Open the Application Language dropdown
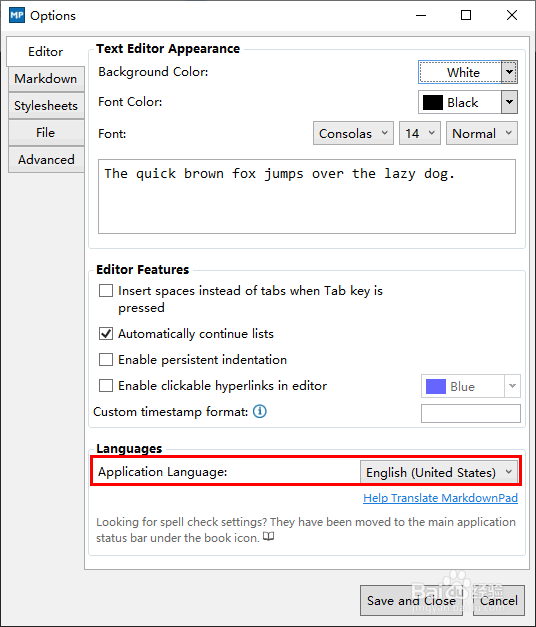This screenshot has width=536, height=627. (x=439, y=472)
